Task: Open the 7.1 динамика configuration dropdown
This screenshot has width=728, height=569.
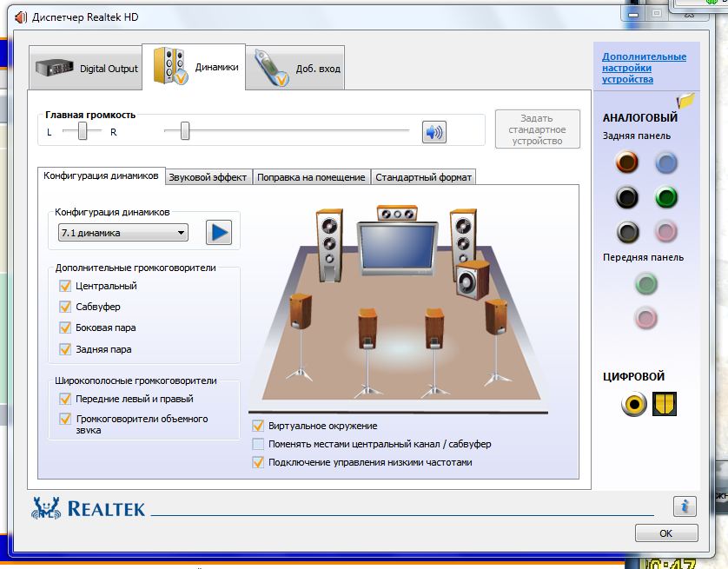Action: tap(123, 233)
